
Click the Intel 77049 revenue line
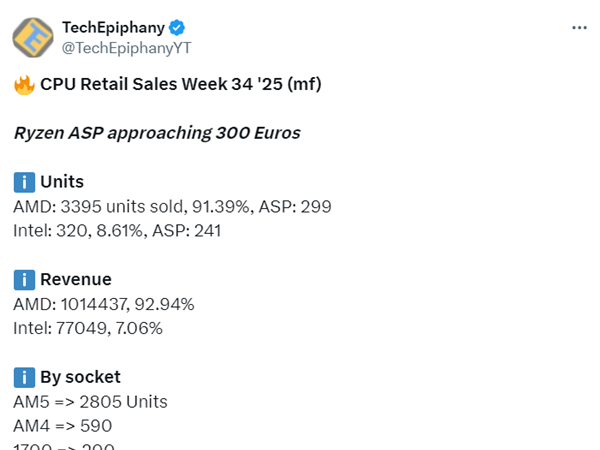click(88, 328)
